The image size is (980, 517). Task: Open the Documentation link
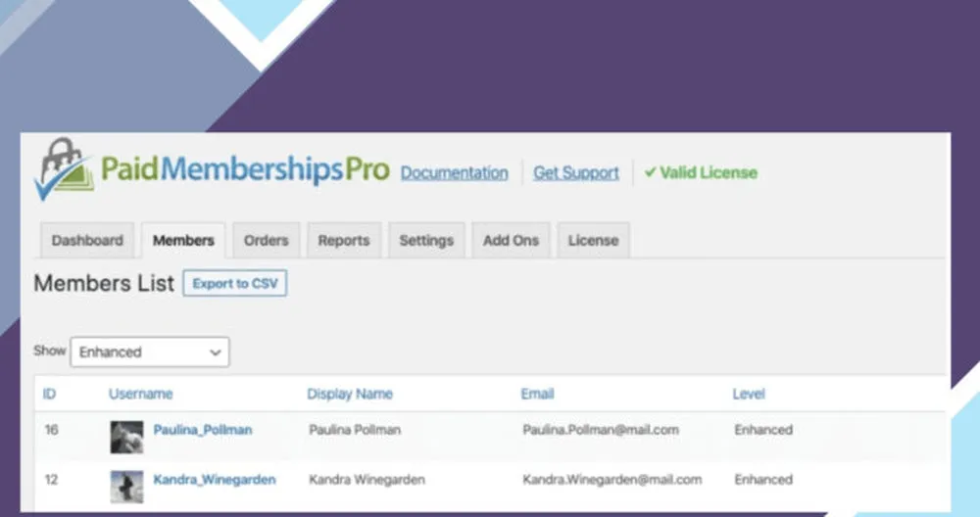[x=454, y=172]
